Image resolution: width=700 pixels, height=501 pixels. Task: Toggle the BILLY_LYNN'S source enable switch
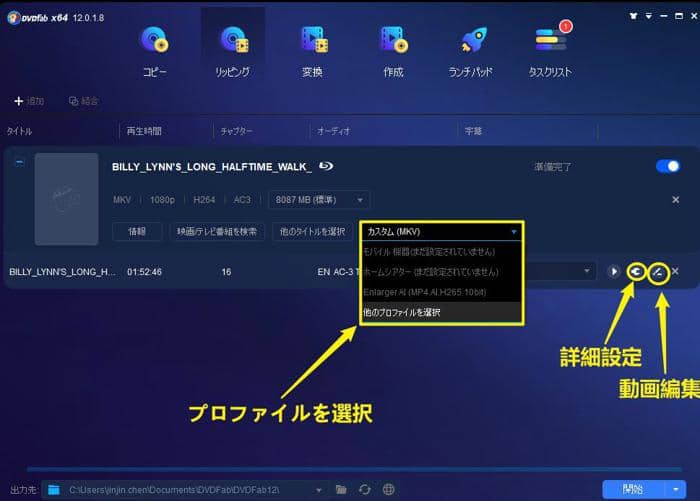click(668, 167)
